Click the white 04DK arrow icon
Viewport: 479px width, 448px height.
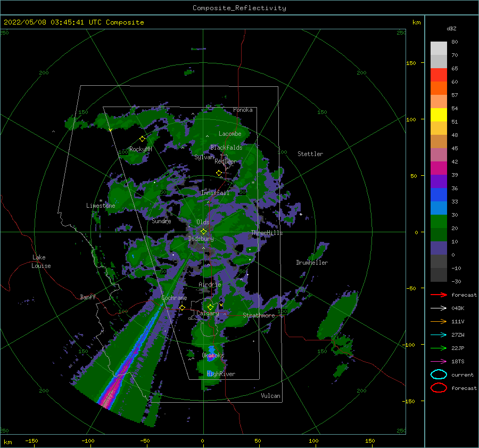click(x=439, y=308)
